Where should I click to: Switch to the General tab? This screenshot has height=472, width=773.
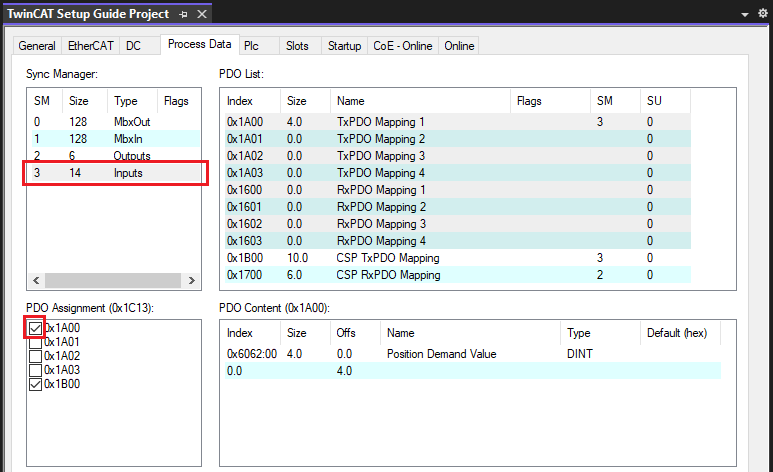tap(37, 46)
